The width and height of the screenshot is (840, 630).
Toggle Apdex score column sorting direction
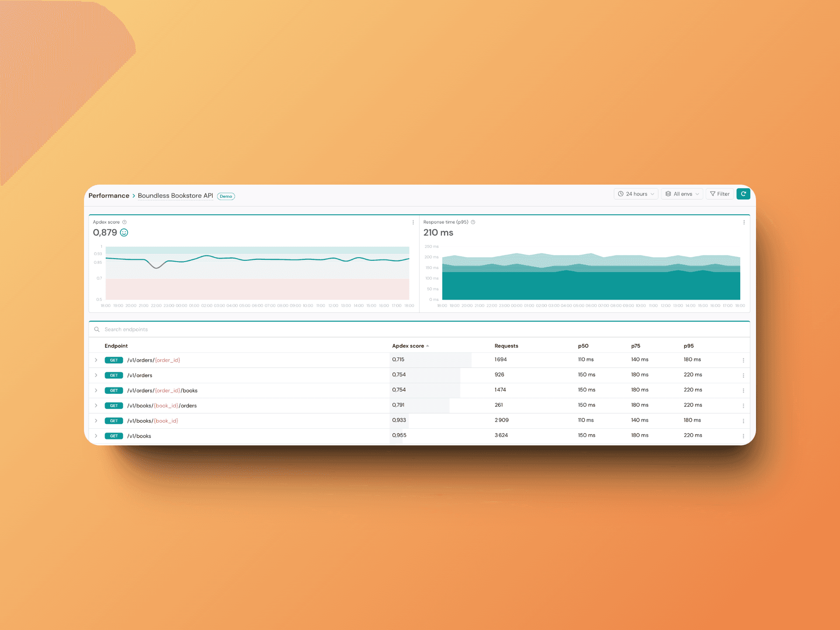coord(410,346)
